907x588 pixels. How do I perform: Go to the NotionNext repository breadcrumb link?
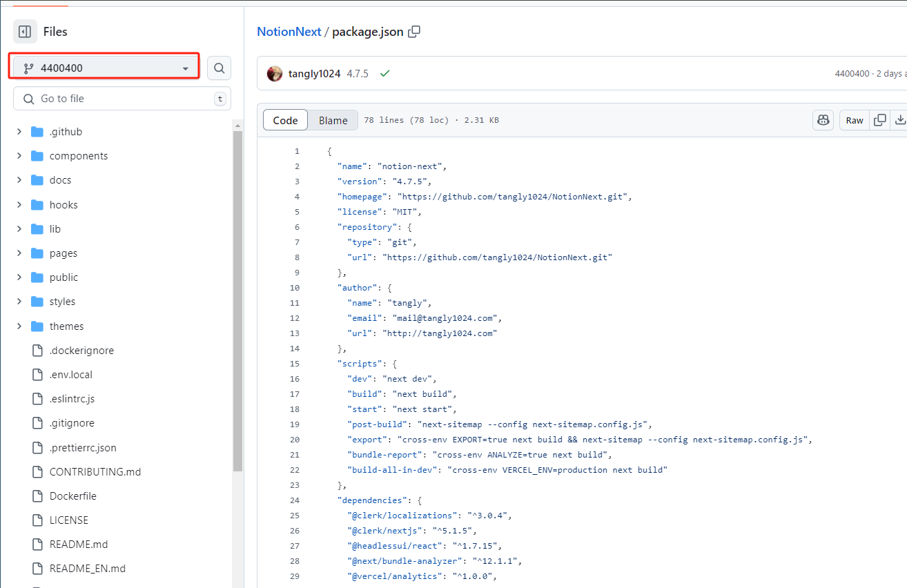pyautogui.click(x=289, y=32)
